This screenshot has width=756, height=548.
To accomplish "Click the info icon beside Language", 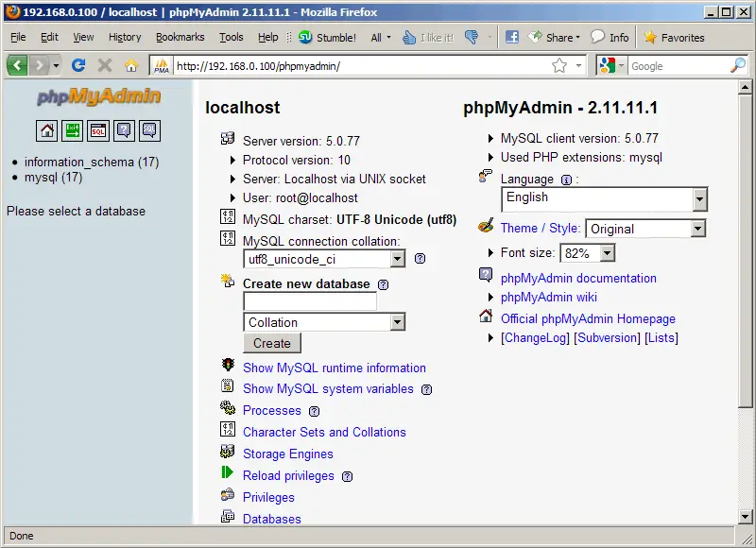I will pos(566,180).
